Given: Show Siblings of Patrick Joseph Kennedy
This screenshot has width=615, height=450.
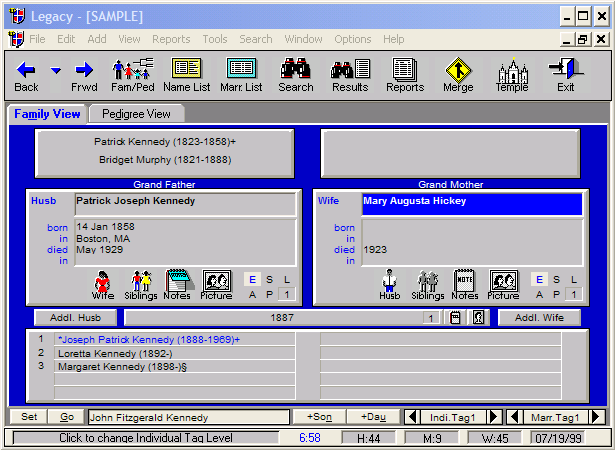Looking at the screenshot, I should (x=140, y=285).
